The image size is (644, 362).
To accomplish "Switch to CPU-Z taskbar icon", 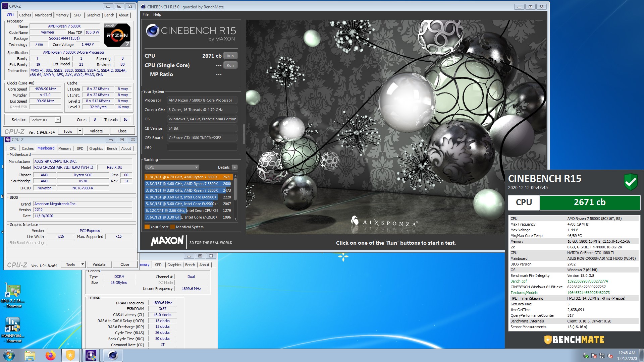I will pyautogui.click(x=91, y=355).
